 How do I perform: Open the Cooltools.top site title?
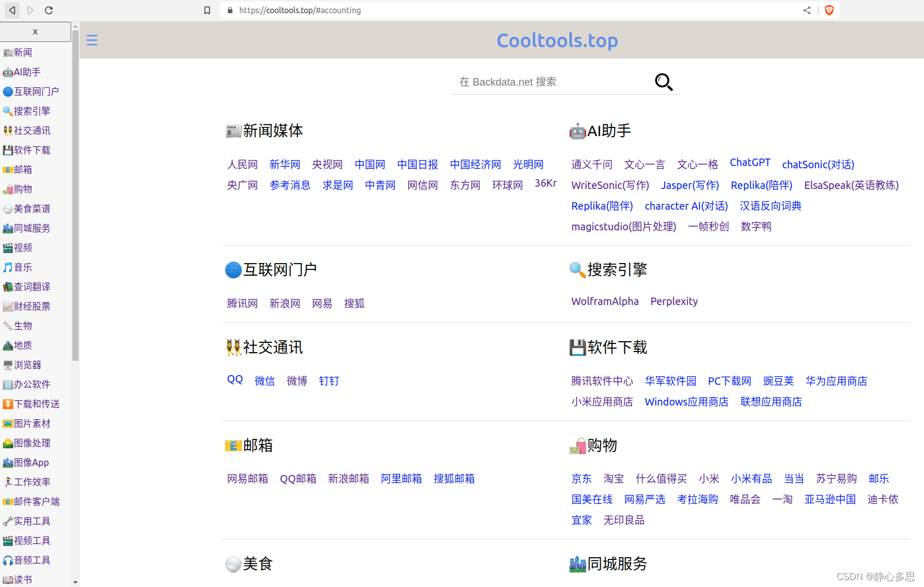pos(557,40)
